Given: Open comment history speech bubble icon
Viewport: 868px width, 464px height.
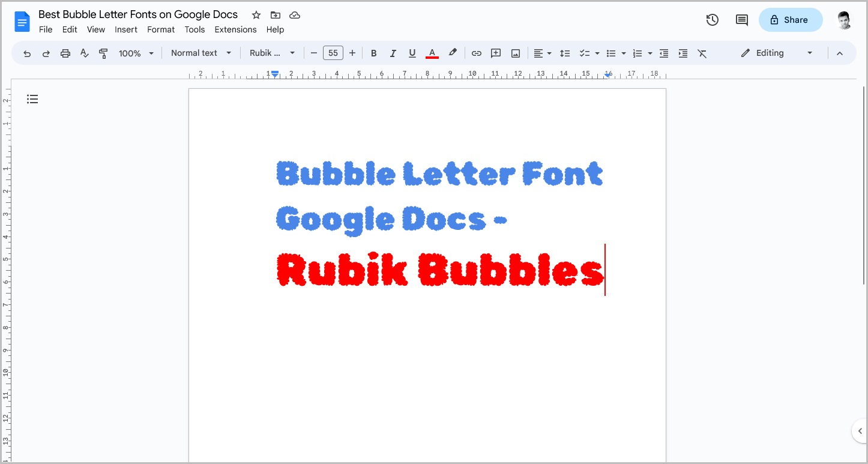Looking at the screenshot, I should click(x=742, y=20).
